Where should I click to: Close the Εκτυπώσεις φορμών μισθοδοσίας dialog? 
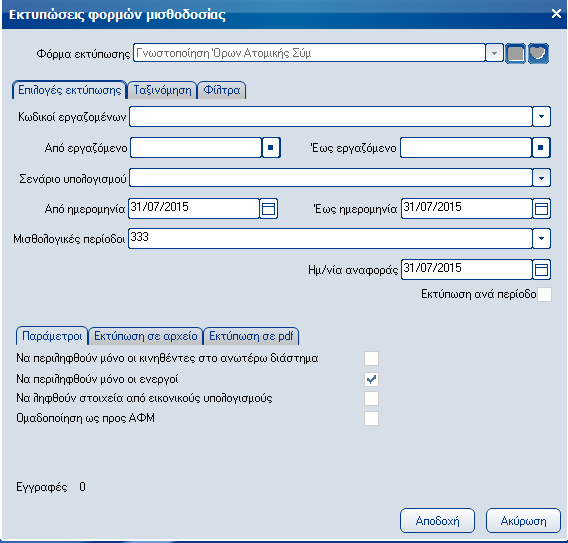coord(556,14)
